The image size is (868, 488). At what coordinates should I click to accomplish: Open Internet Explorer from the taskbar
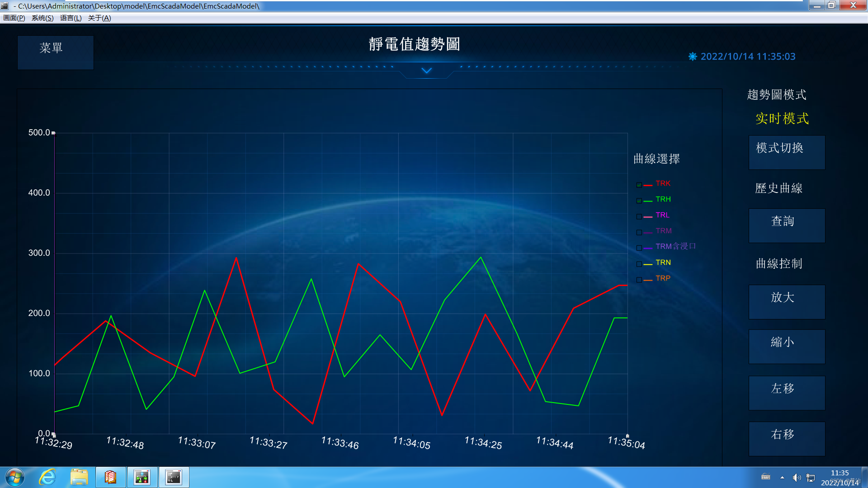click(47, 477)
